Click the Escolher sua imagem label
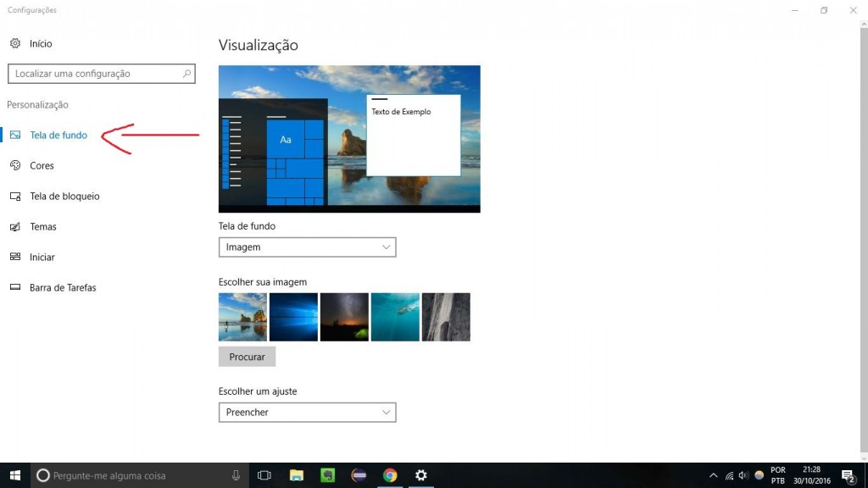The image size is (868, 488). tap(263, 282)
